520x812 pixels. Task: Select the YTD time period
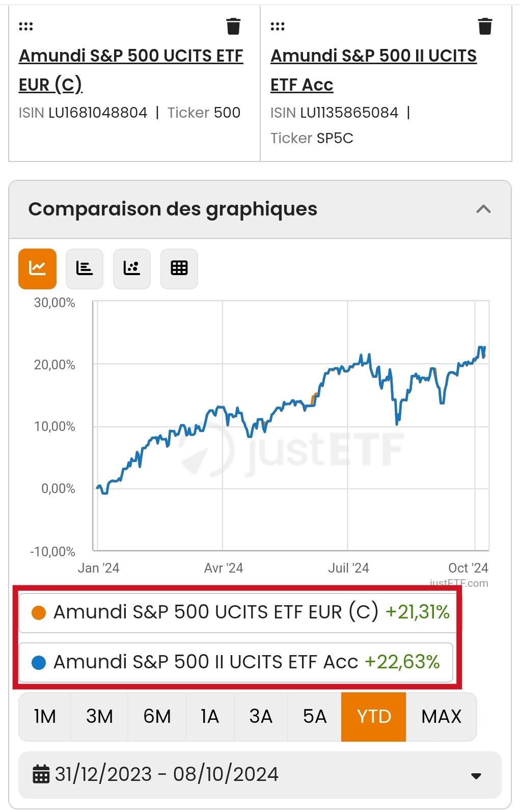[x=374, y=717]
